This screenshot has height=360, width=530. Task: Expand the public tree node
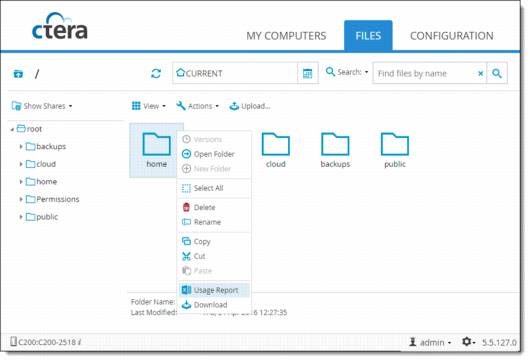[x=21, y=217]
